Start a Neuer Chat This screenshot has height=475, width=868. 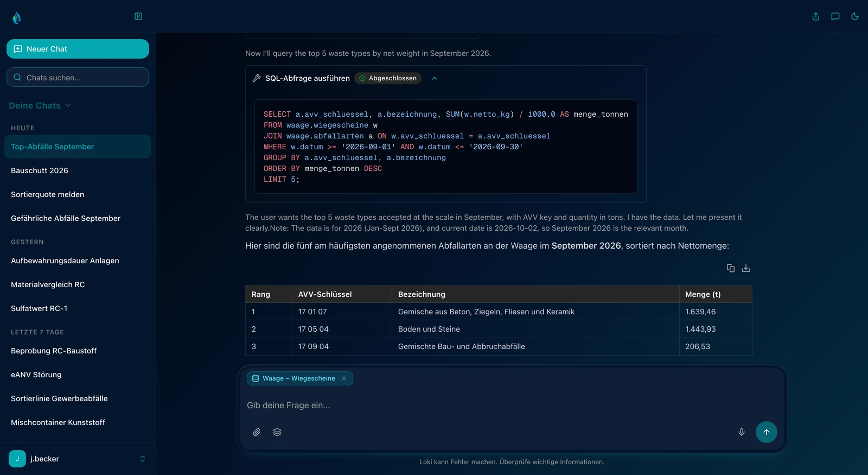click(78, 49)
